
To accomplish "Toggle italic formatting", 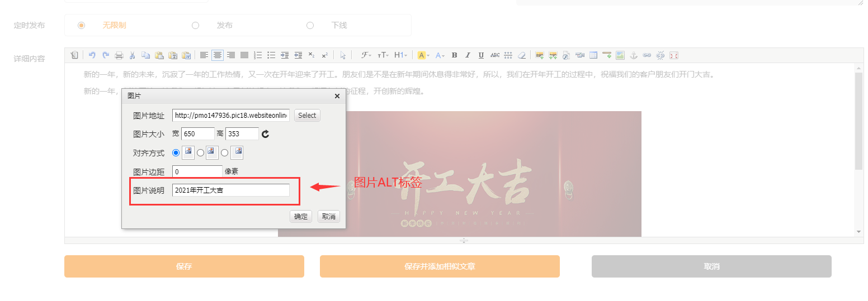I will point(468,55).
